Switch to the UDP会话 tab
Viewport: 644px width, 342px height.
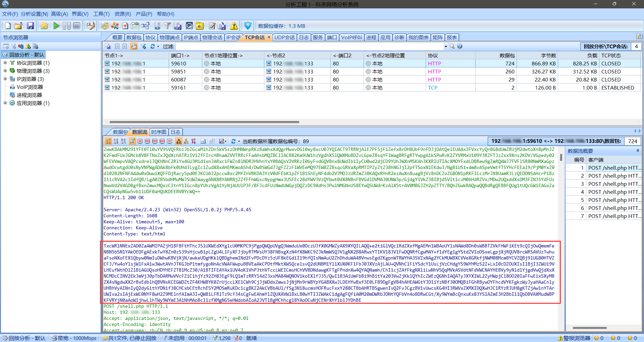[284, 37]
